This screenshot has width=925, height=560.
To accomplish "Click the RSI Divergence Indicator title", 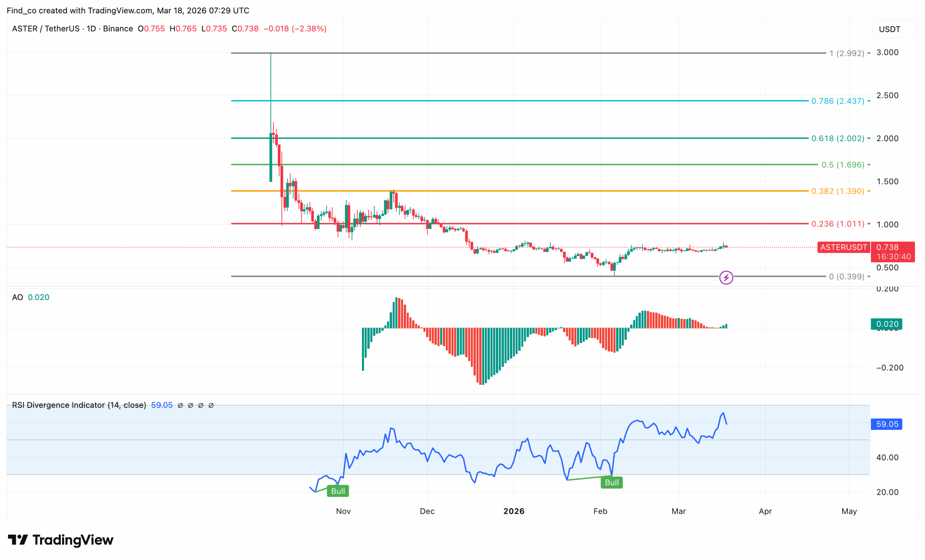I will point(79,405).
